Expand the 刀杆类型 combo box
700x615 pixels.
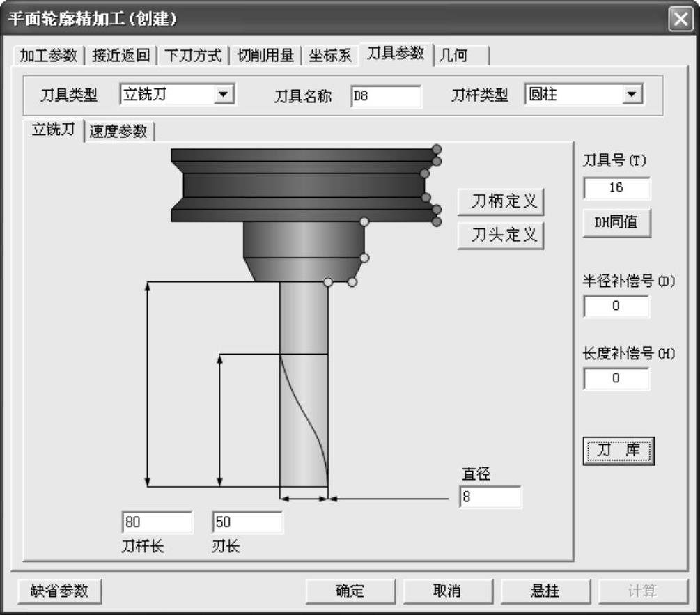click(x=631, y=95)
